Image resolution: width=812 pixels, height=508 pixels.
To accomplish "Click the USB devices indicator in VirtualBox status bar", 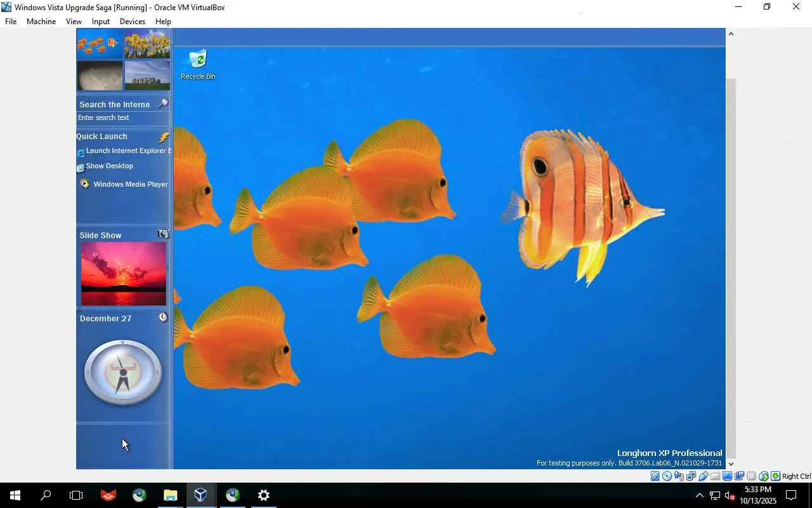I will (704, 476).
